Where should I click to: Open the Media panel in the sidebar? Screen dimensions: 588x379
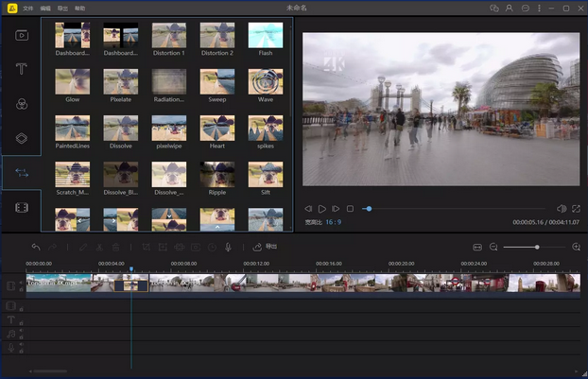(21, 35)
